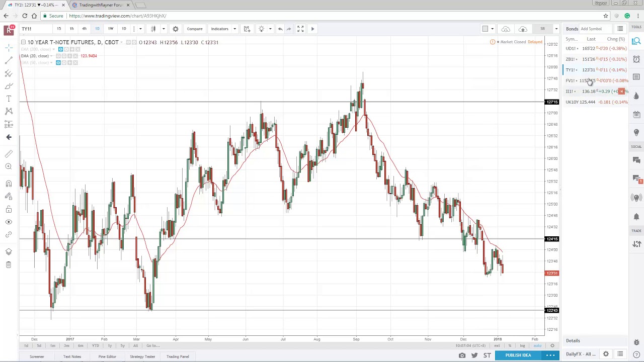Toggle visibility of EMA 200 indicator

[x=60, y=49]
